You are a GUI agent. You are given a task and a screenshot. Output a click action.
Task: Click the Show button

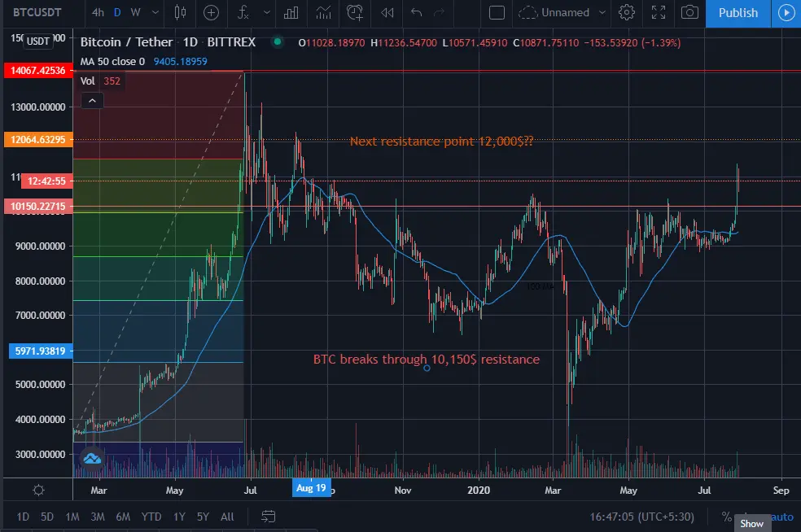tap(752, 523)
